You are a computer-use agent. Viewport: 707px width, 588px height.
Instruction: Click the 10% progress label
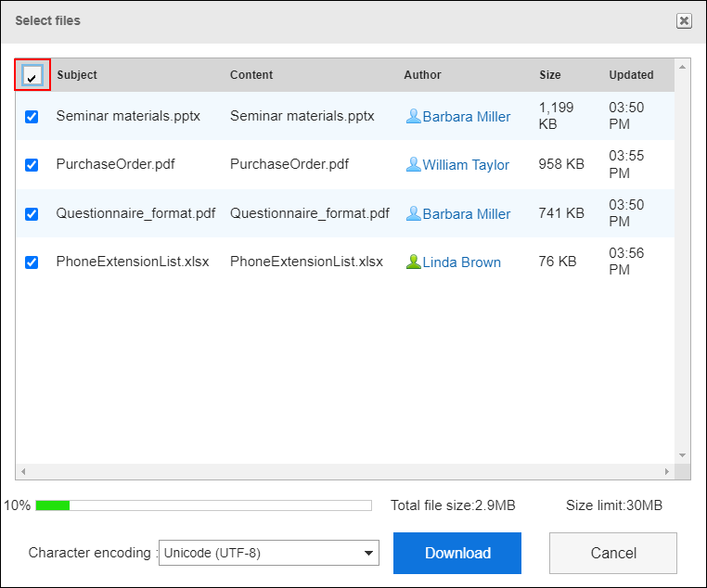(17, 505)
